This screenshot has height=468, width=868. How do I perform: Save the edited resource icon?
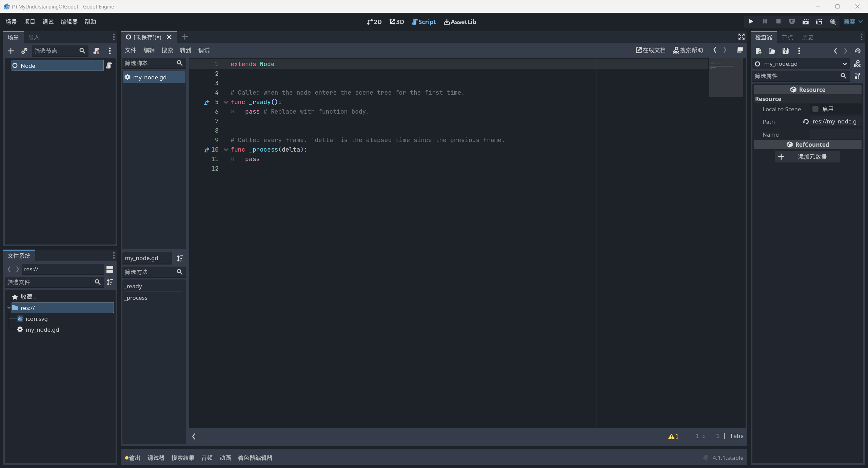[x=786, y=51]
